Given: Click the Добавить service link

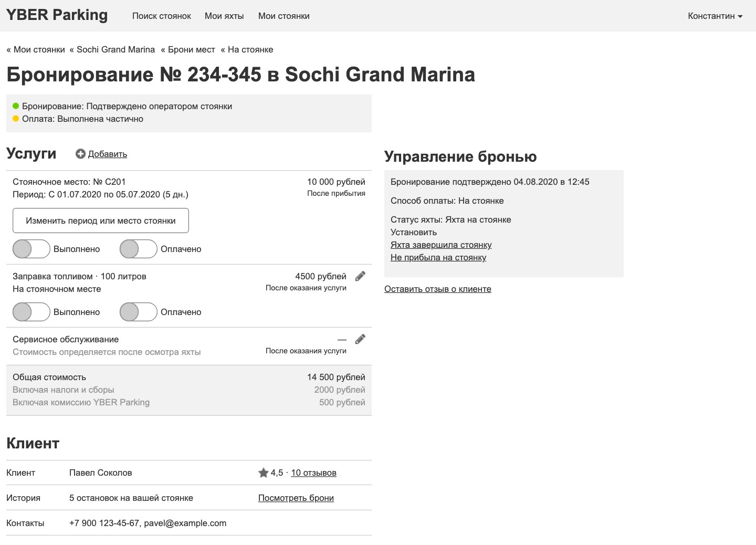Looking at the screenshot, I should pos(108,154).
